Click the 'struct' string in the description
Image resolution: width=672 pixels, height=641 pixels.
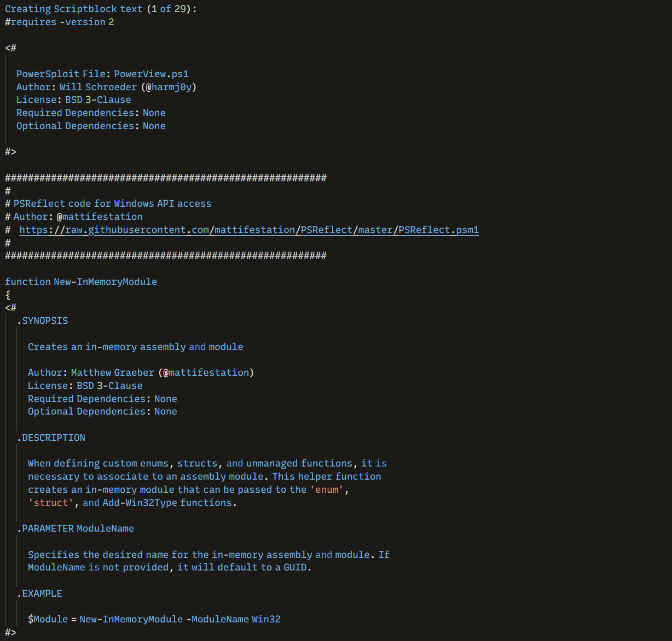51,503
